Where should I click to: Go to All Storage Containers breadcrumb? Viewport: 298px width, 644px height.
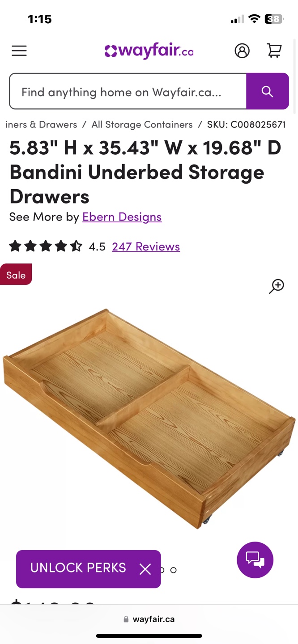[142, 124]
